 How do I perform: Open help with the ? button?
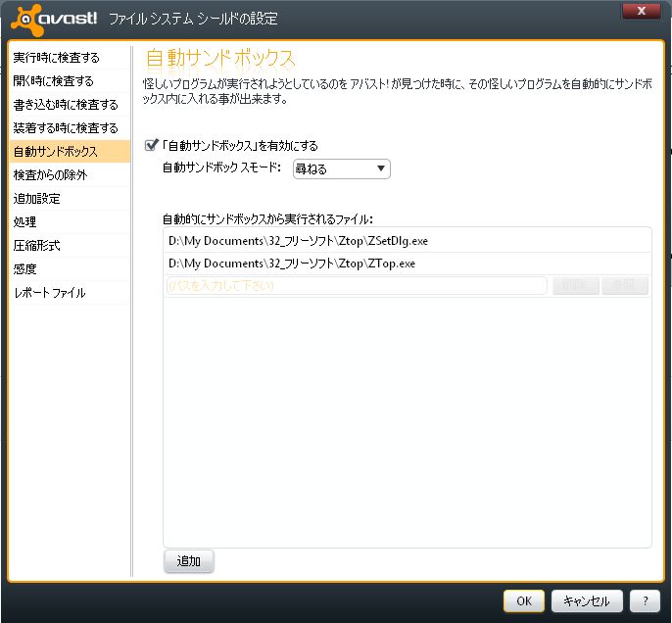click(645, 600)
